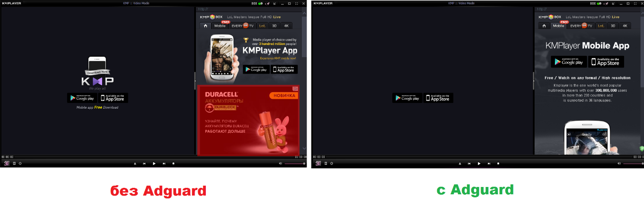The image size is (644, 206).
Task: Select LoL tab in right window
Action: [601, 26]
